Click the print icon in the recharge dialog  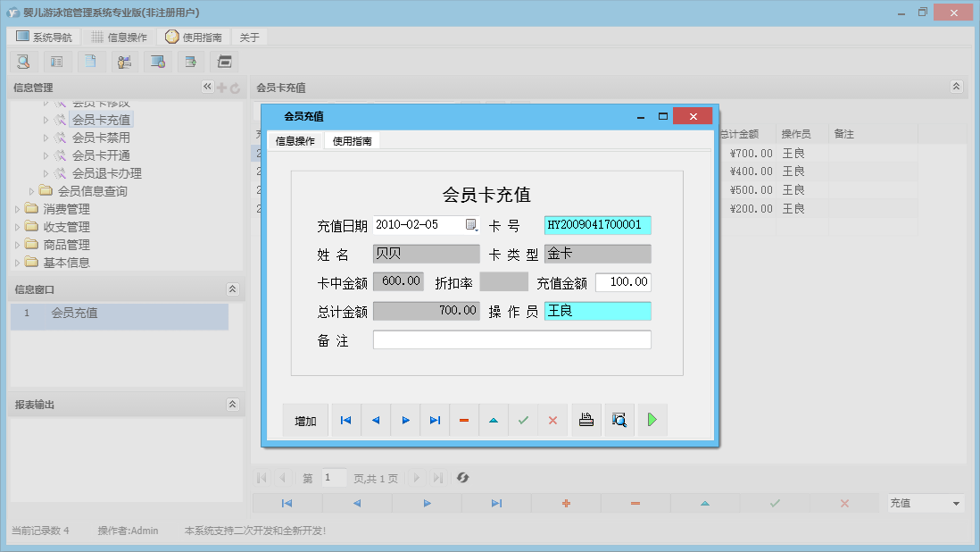tap(586, 420)
